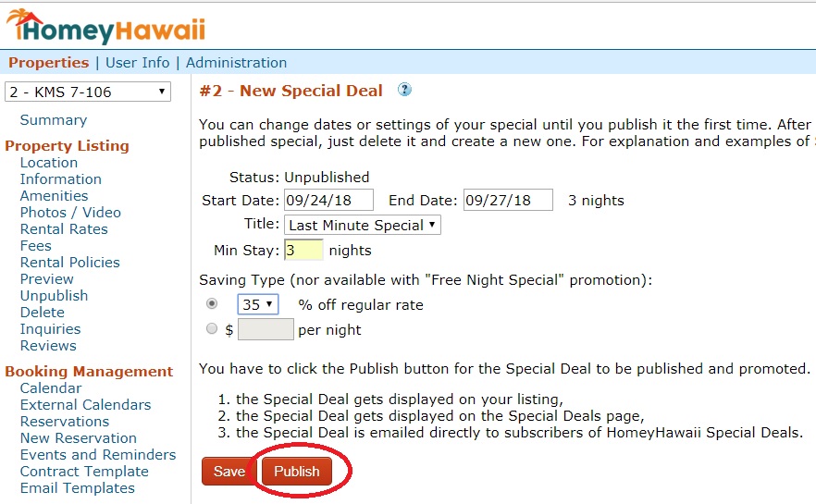
Task: Click the Min Stay nights field
Action: [x=303, y=251]
